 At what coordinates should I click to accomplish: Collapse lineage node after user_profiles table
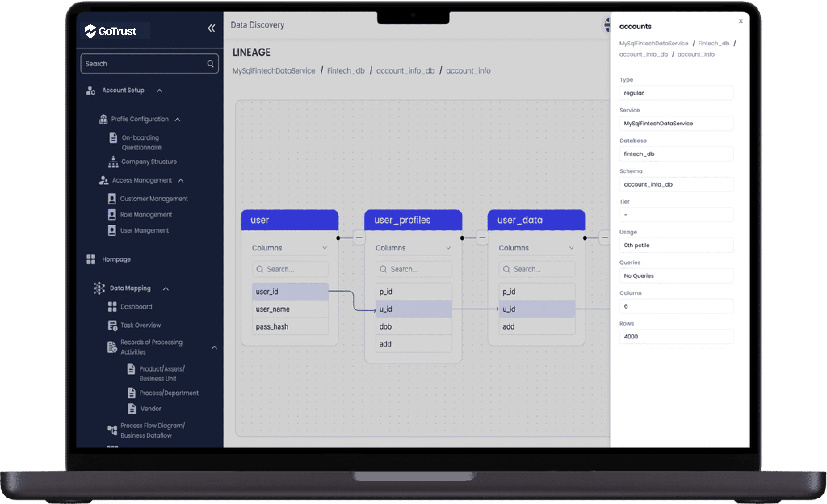point(482,238)
